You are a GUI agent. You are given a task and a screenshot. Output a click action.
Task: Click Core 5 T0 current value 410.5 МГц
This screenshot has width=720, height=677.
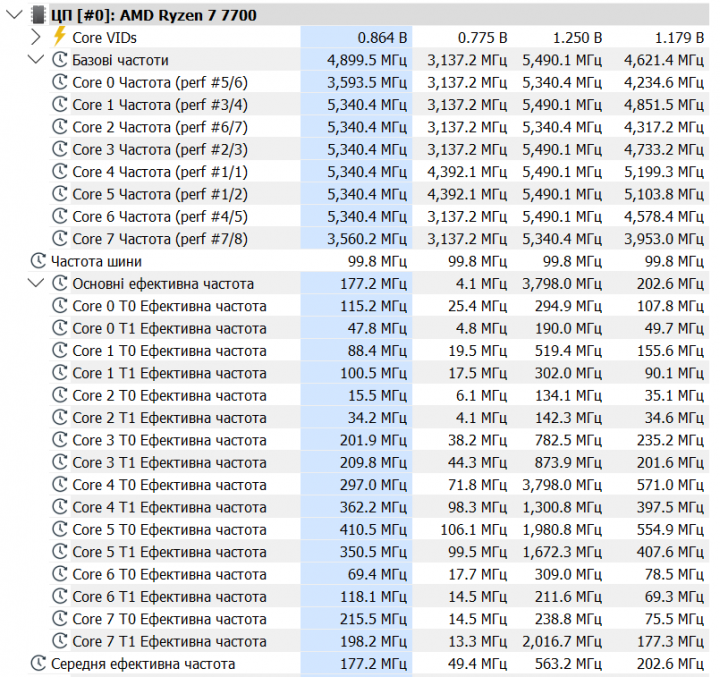coord(373,530)
